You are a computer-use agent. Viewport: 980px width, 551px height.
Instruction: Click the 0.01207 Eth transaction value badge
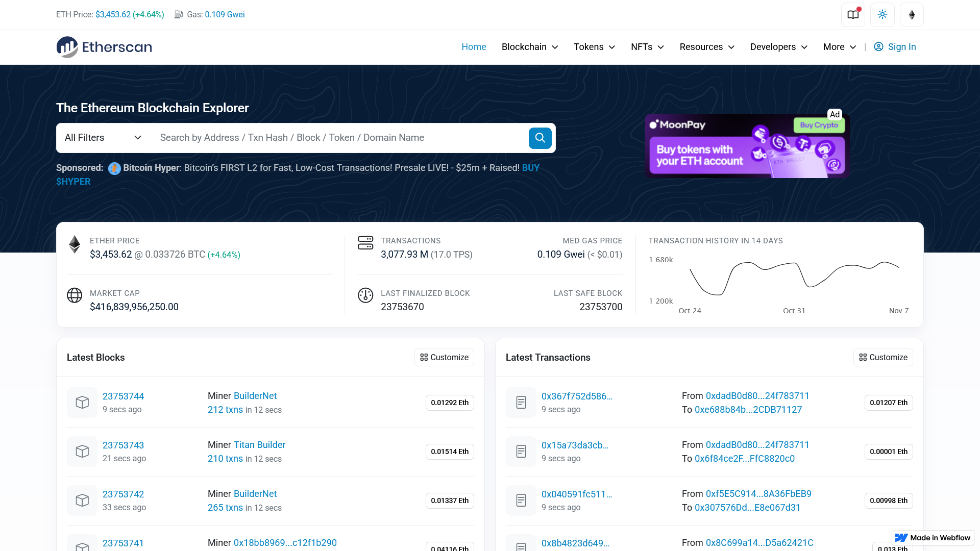pos(889,403)
